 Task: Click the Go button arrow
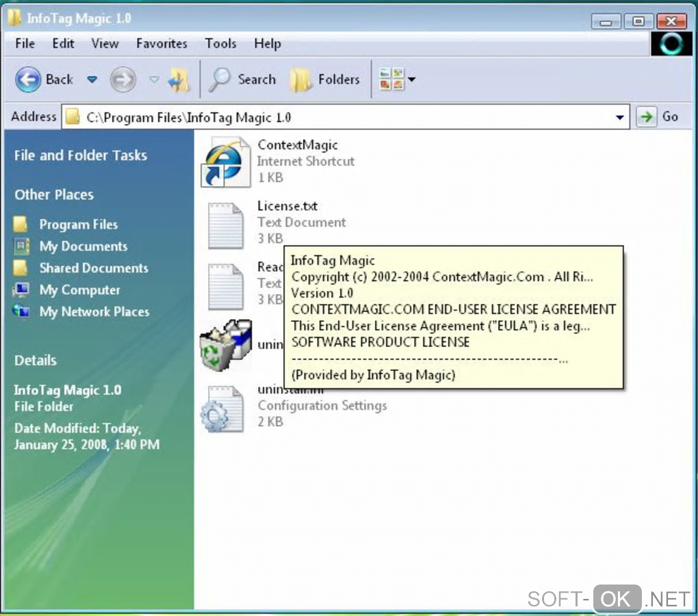click(x=647, y=117)
